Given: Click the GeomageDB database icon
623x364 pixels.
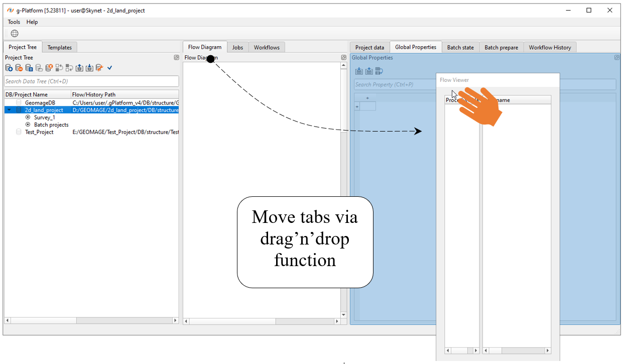Looking at the screenshot, I should (19, 102).
